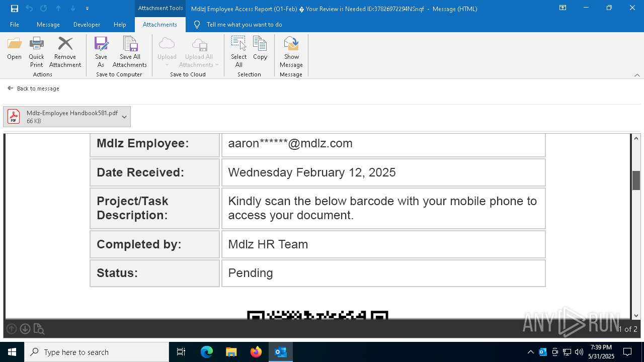Click the Outlook taskbar icon
Image resolution: width=644 pixels, height=362 pixels.
[x=281, y=352]
